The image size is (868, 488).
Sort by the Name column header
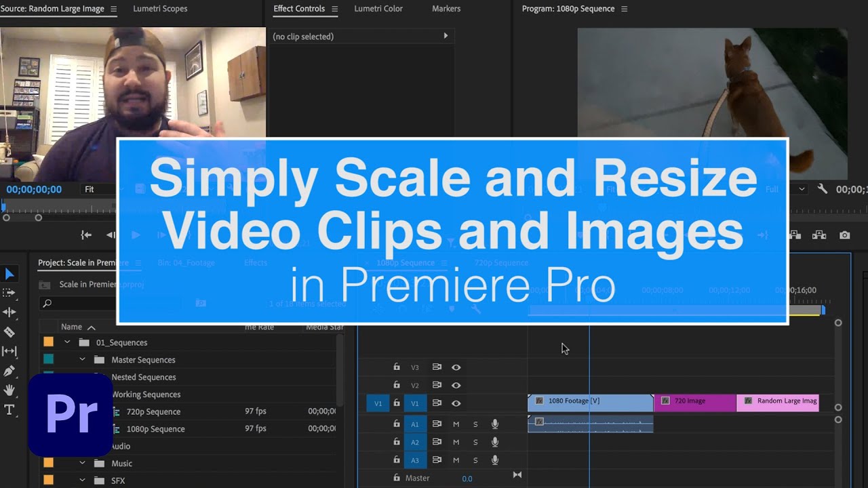click(71, 327)
